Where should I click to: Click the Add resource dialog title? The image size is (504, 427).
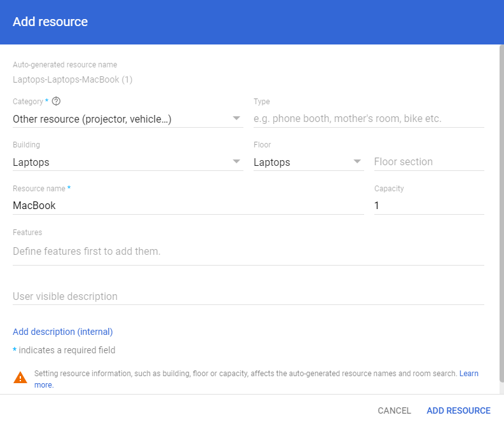tap(50, 22)
